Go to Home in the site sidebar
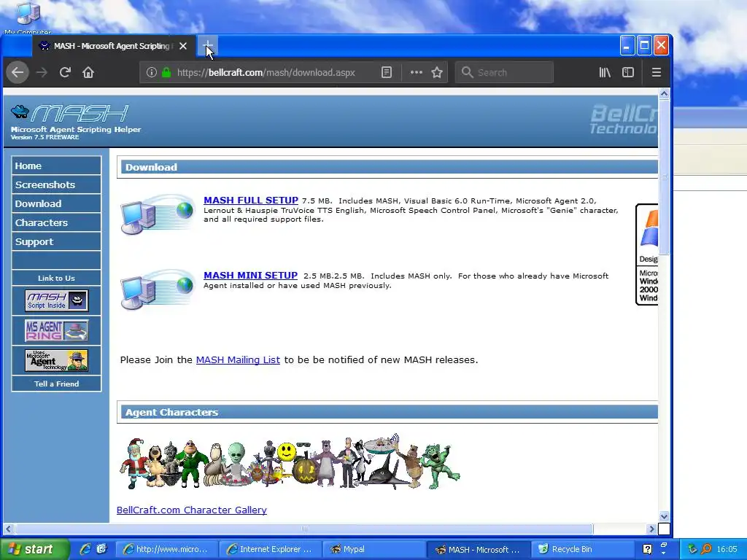The height and width of the screenshot is (560, 747). click(x=56, y=166)
